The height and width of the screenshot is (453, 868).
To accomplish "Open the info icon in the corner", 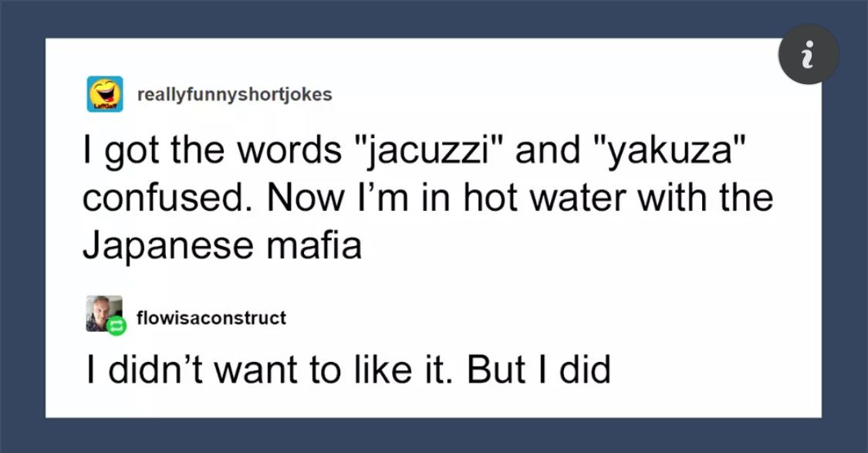I will [x=809, y=54].
